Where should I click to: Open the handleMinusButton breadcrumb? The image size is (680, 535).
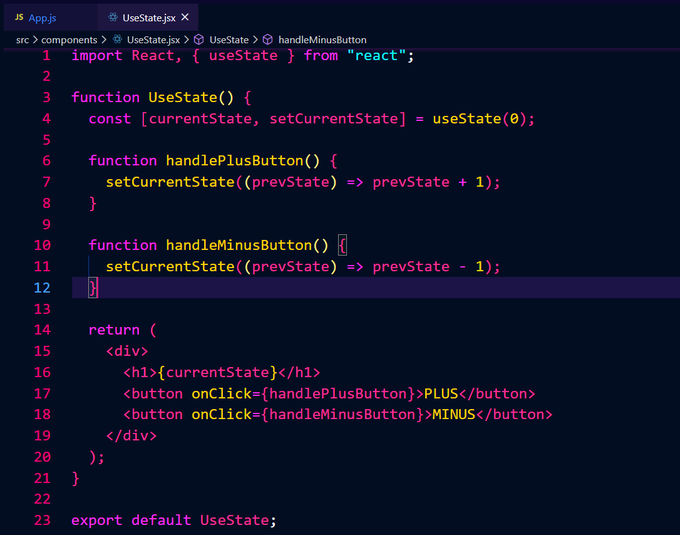click(322, 40)
